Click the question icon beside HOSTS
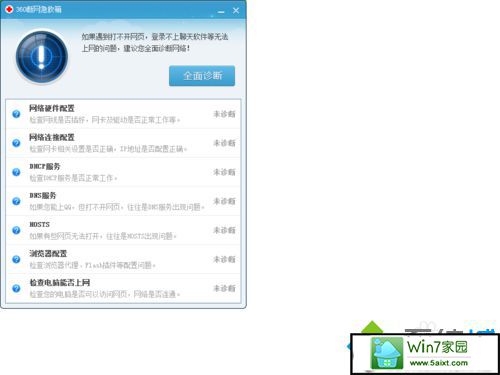The width and height of the screenshot is (500, 375). pos(16,230)
